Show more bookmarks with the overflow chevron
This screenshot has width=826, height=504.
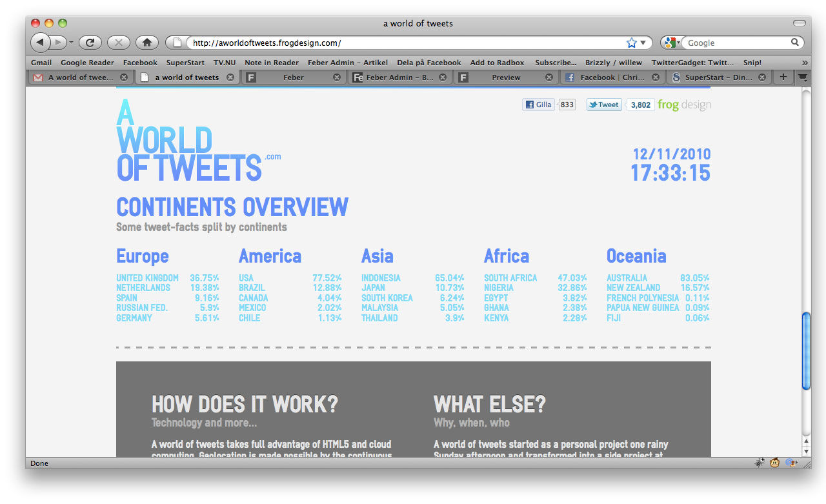(x=804, y=63)
